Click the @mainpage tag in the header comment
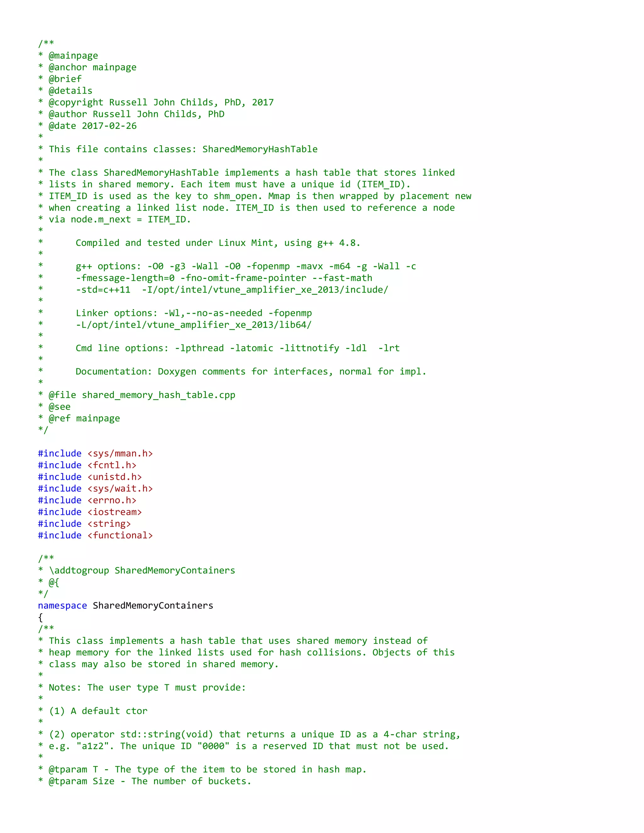The height and width of the screenshot is (833, 644). click(73, 56)
